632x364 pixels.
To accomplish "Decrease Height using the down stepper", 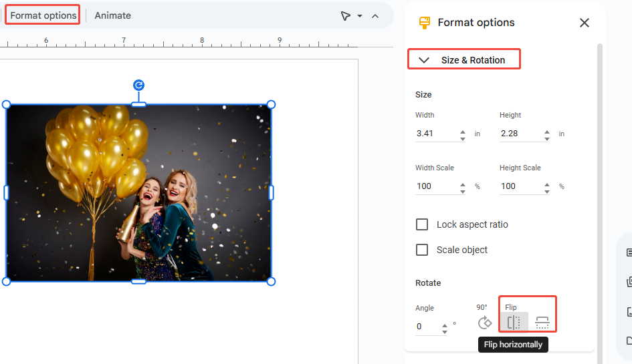I will [547, 139].
